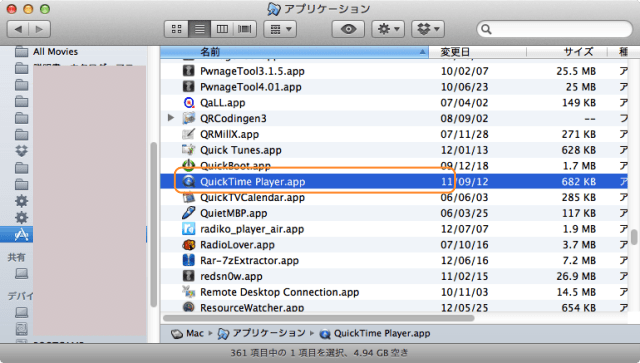The height and width of the screenshot is (363, 640).
Task: Click the Quick Look eye icon
Action: (348, 29)
